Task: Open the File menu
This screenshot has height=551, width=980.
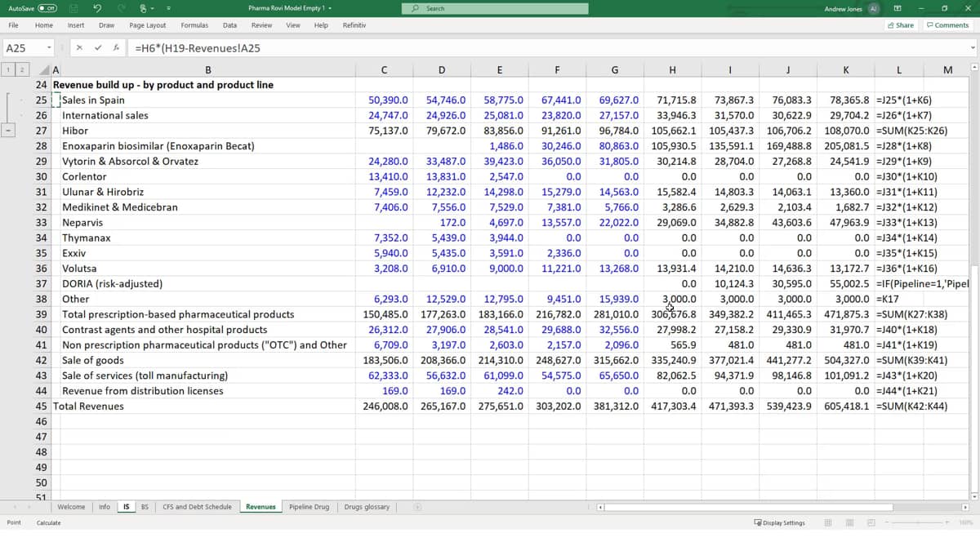Action: tap(14, 25)
